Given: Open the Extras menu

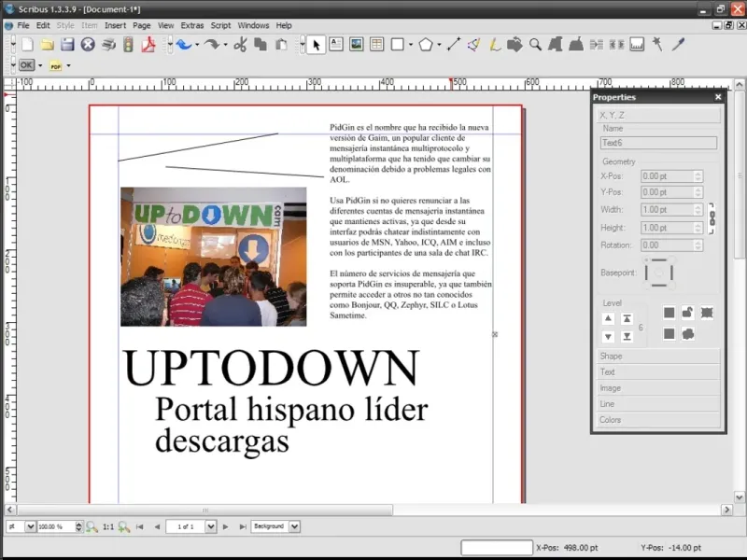Looking at the screenshot, I should click(x=192, y=25).
